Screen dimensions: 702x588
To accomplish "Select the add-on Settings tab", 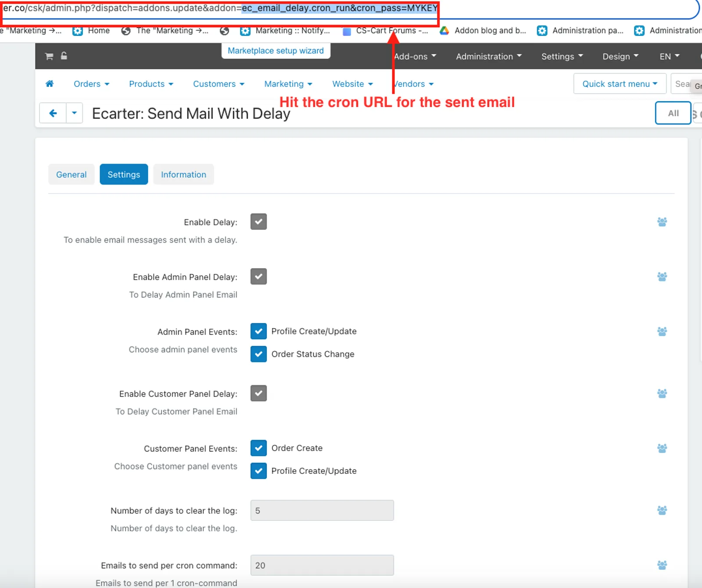I will (x=124, y=175).
